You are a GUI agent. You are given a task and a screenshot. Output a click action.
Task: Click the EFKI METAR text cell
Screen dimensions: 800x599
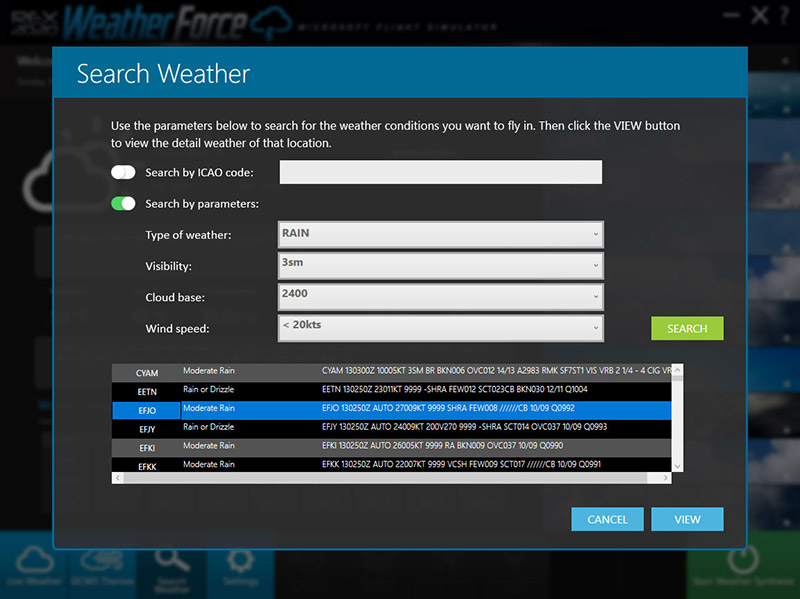tap(442, 445)
